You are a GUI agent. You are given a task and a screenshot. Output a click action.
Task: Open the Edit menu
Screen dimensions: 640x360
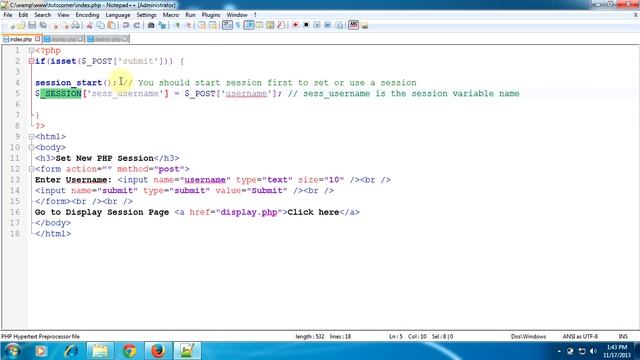click(x=23, y=15)
